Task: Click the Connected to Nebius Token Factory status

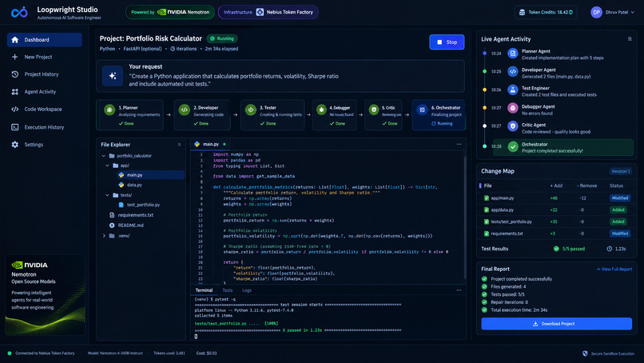Action: pyautogui.click(x=41, y=353)
